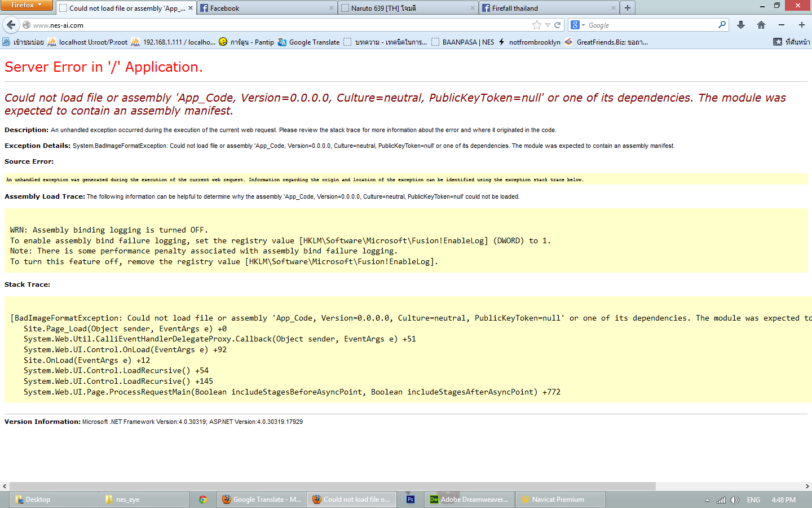The height and width of the screenshot is (508, 812).
Task: Open the Downloads arrow icon
Action: (741, 25)
